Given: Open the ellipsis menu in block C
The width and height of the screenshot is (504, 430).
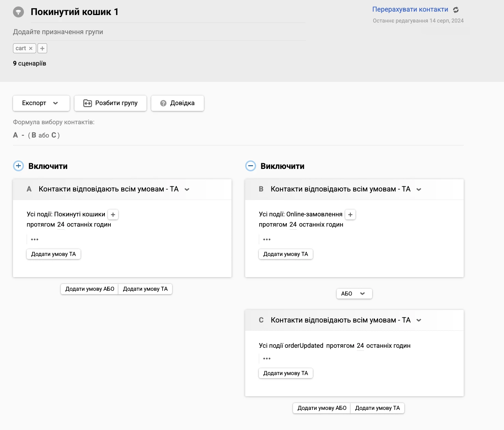Looking at the screenshot, I should 267,358.
